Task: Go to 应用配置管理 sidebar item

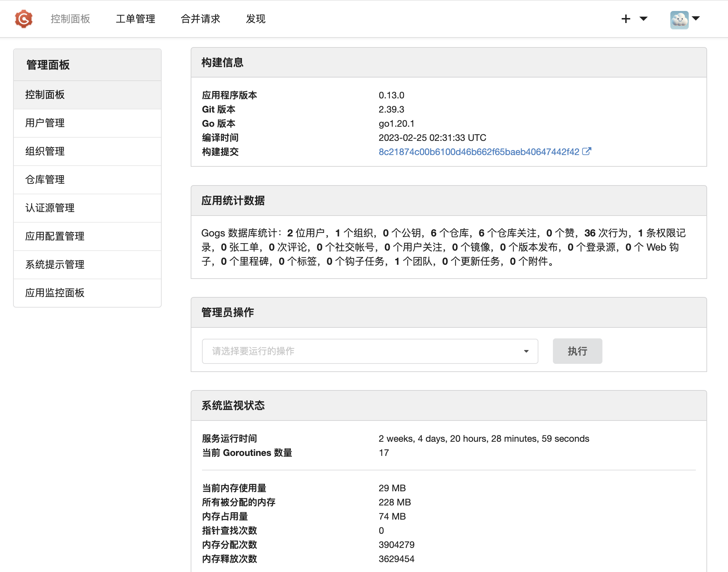Action: click(x=55, y=236)
